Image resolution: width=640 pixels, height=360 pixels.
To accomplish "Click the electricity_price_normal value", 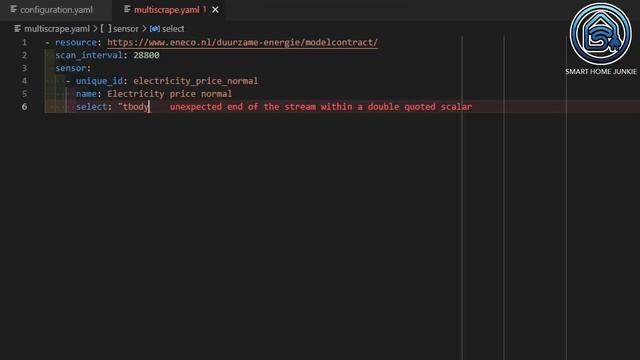I will coord(196,81).
